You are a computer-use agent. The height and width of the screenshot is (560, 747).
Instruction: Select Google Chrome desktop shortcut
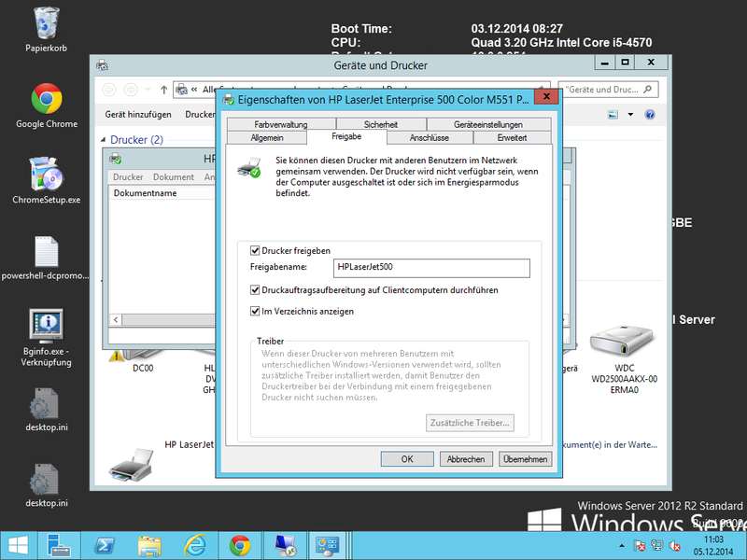tap(46, 105)
